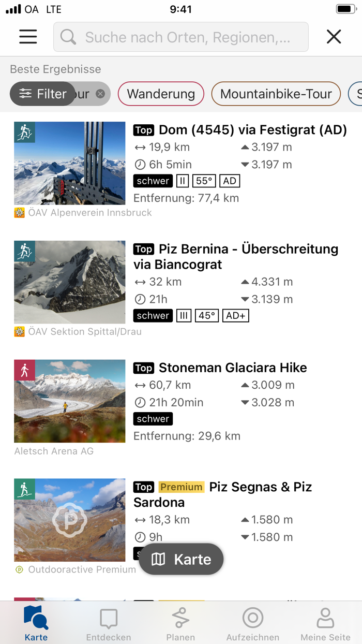Tap the hiking icon on Stoneman Glaciara Hike

24,371
